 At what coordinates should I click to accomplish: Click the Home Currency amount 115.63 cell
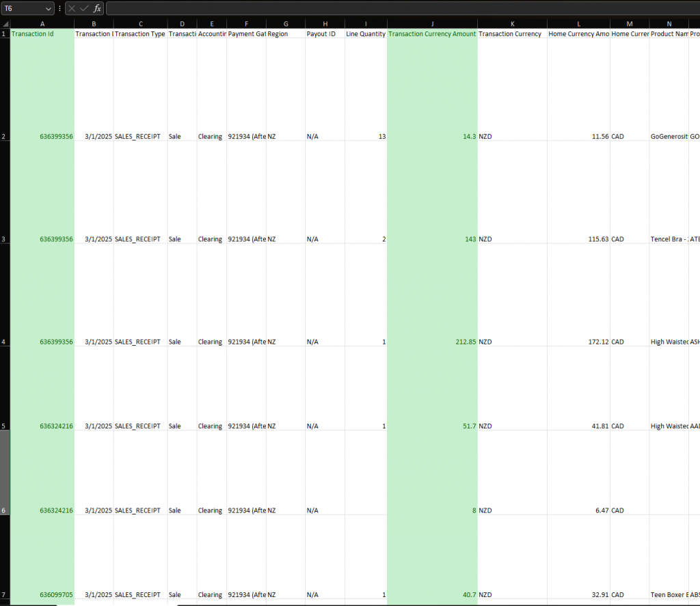[578, 239]
